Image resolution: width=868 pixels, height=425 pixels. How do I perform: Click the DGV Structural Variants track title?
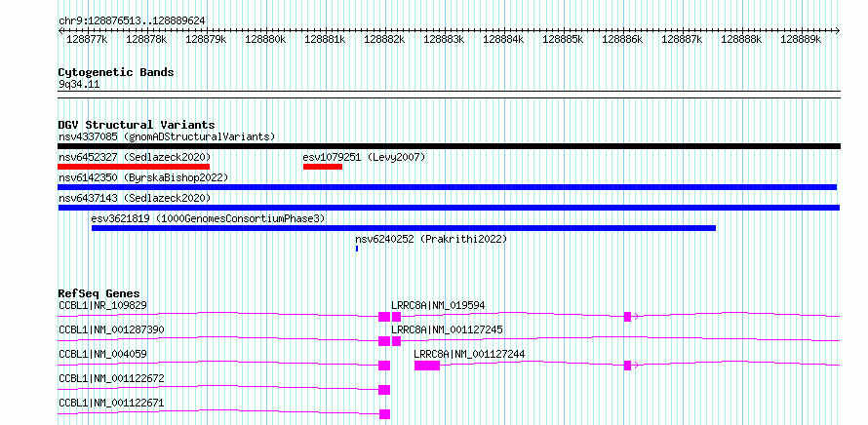click(x=137, y=125)
